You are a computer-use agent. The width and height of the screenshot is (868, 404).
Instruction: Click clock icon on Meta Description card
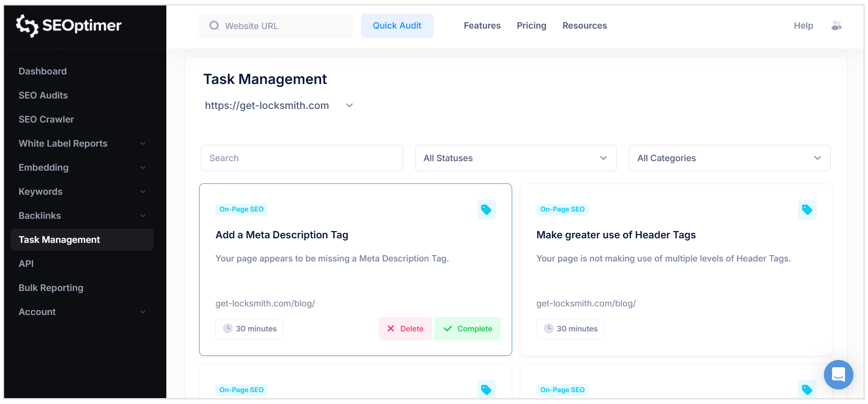click(228, 329)
